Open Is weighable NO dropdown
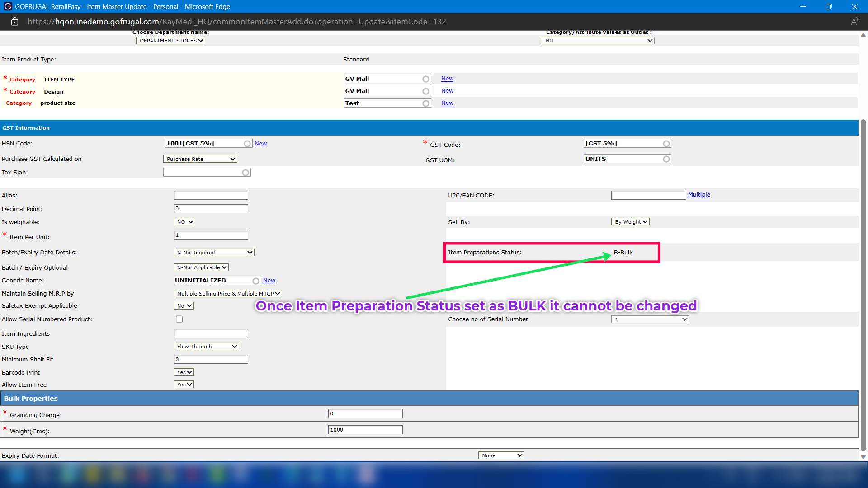 (x=184, y=222)
